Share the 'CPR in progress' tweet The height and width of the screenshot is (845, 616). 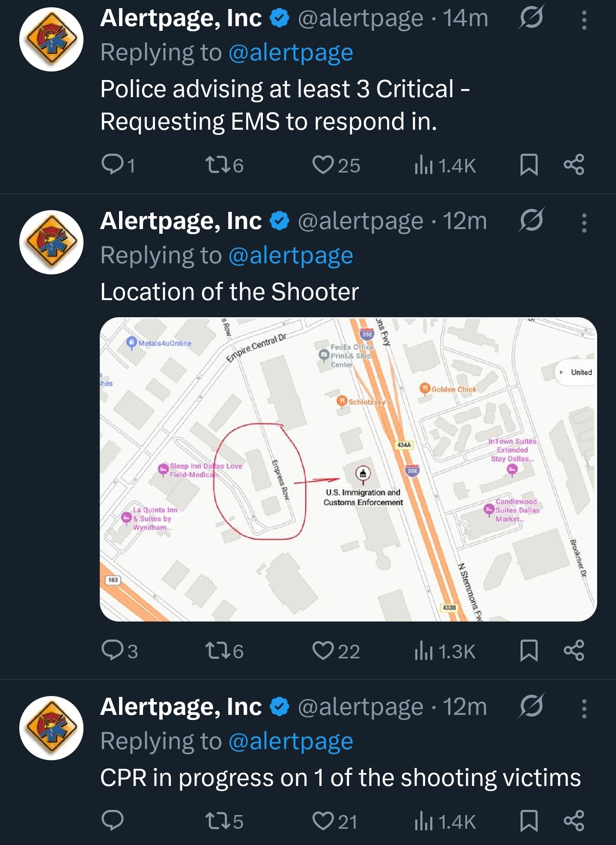click(574, 821)
